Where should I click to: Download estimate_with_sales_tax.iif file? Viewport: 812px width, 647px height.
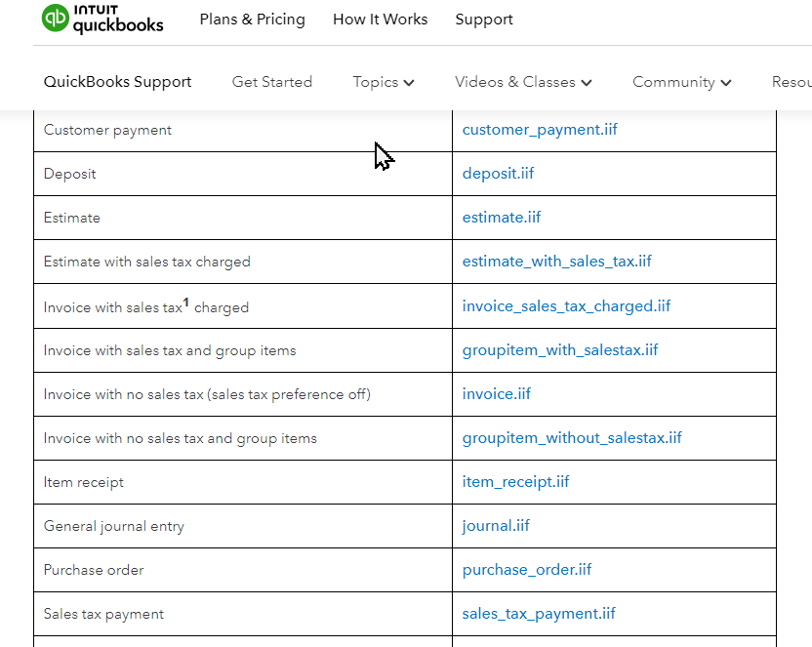click(x=556, y=262)
